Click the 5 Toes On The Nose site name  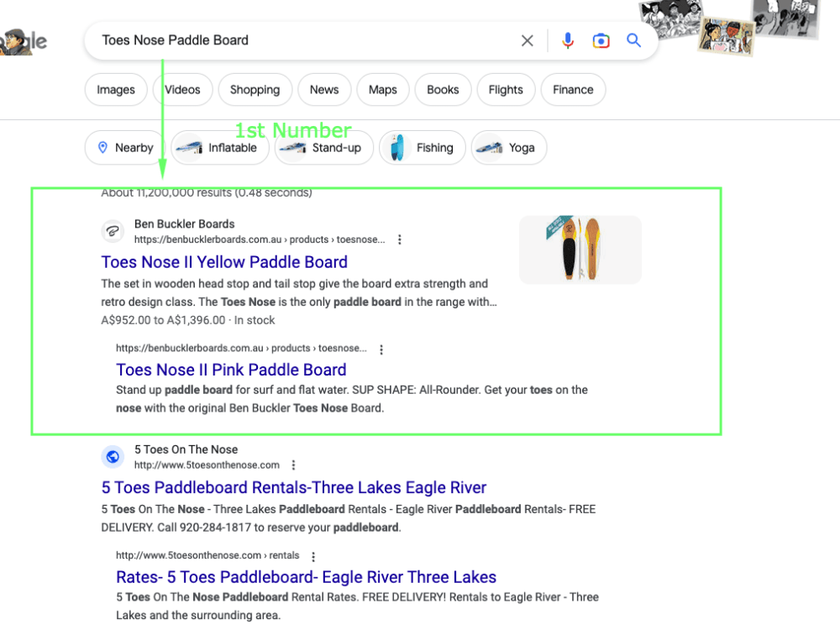point(186,449)
